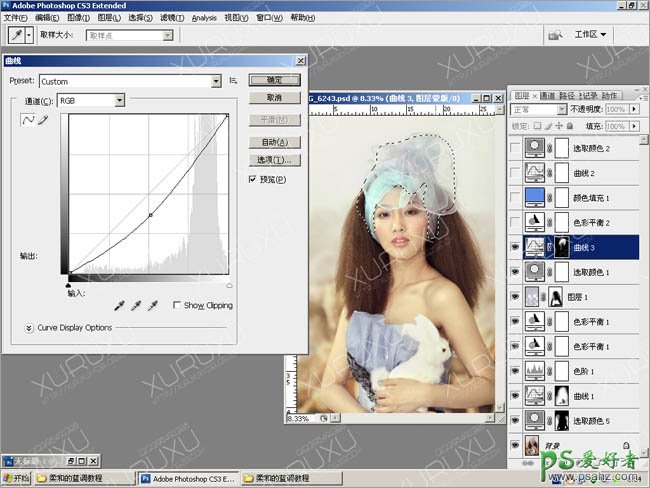Open the 通道 channel dropdown showing RGB

coord(91,100)
